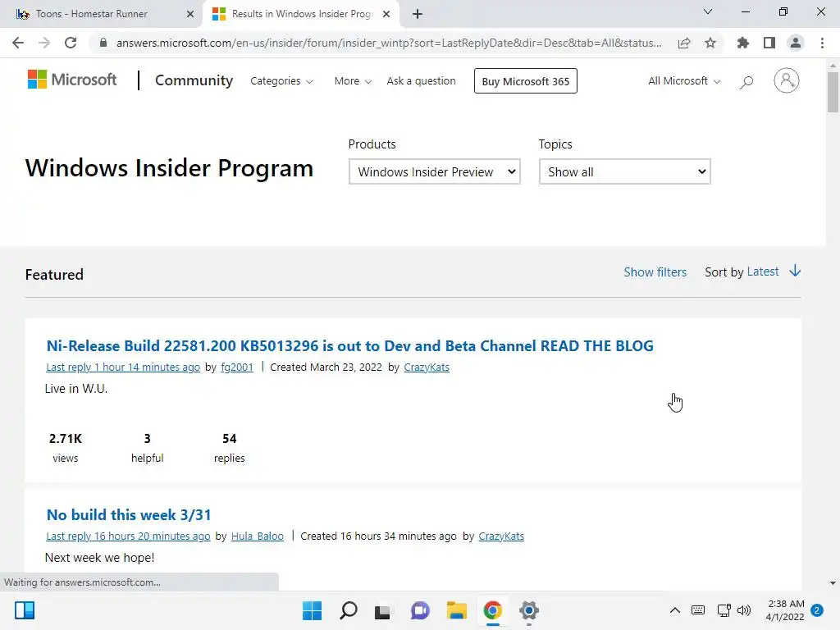Screen dimensions: 840x630
Task: Open the clock showing 2:38 AM
Action: pos(785,610)
